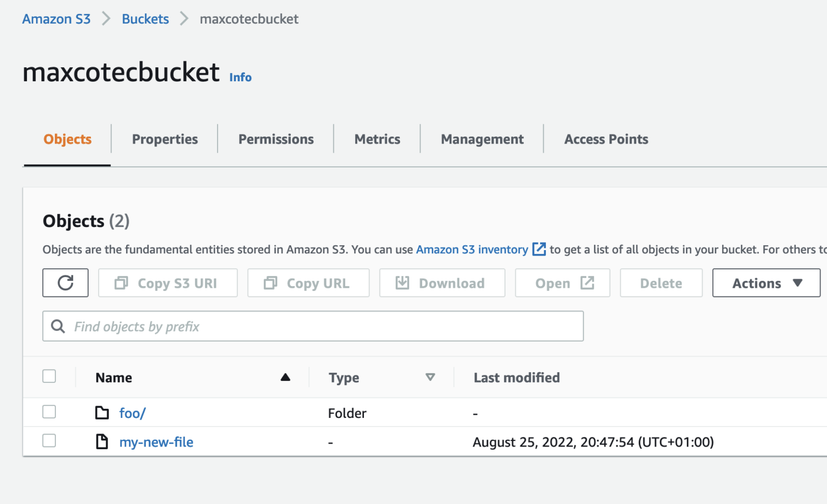
Task: Open the Amazon S3 inventory external link icon
Action: pyautogui.click(x=538, y=249)
